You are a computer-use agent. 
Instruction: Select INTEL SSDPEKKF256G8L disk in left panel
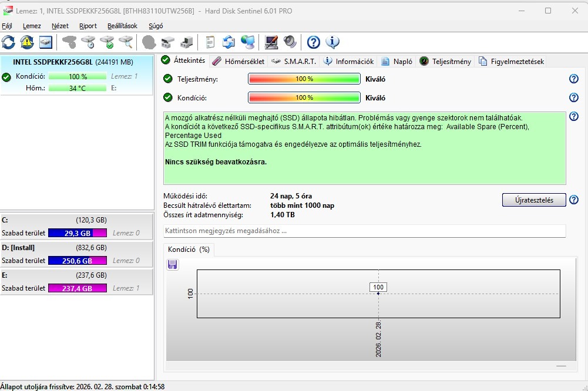pos(77,75)
